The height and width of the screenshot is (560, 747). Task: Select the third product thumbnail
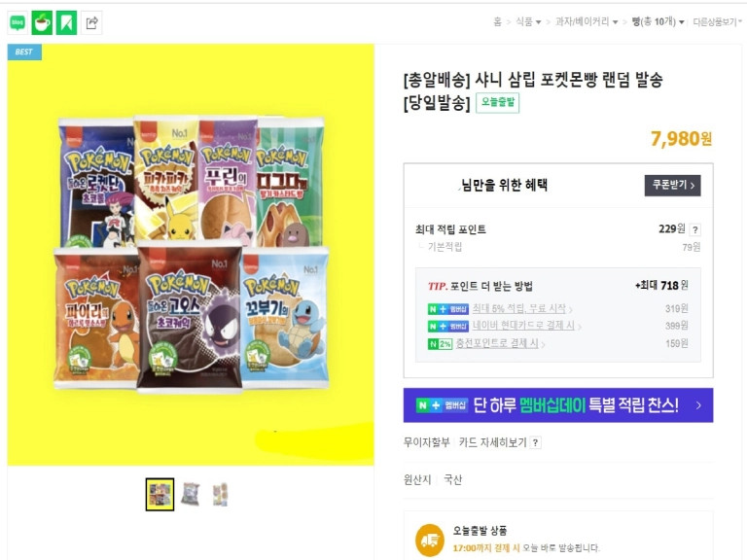221,494
